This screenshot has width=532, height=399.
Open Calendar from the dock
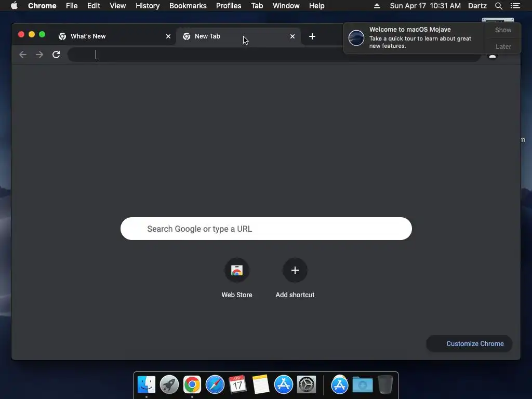point(237,385)
